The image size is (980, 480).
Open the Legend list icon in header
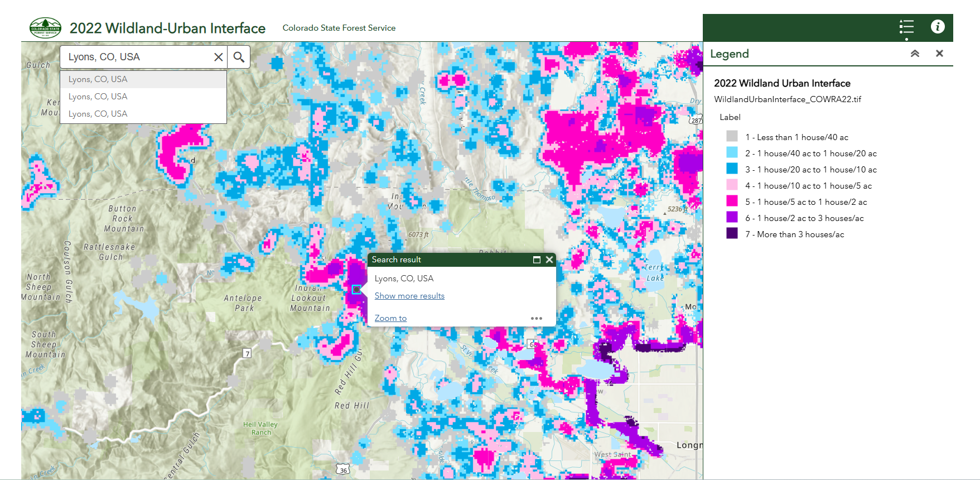[906, 27]
